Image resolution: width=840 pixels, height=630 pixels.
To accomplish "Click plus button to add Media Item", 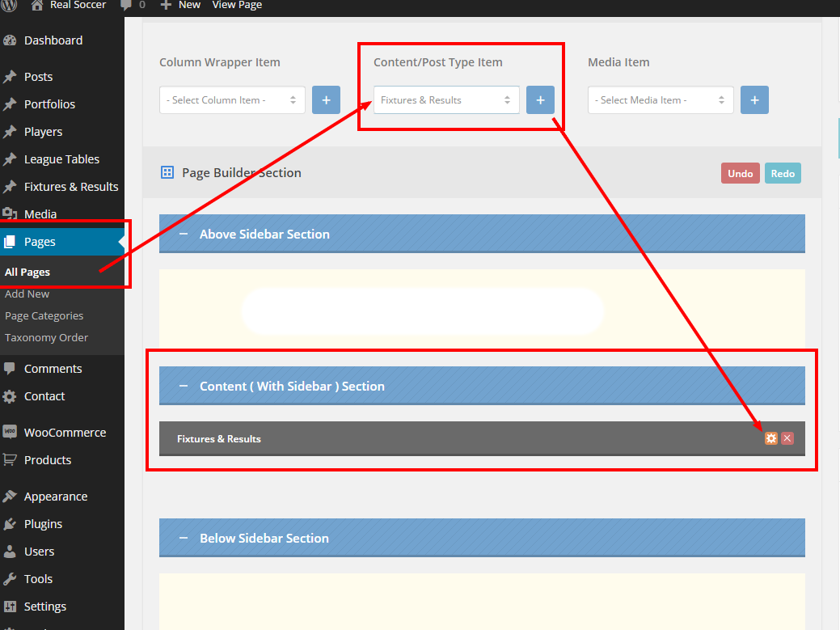I will [754, 100].
